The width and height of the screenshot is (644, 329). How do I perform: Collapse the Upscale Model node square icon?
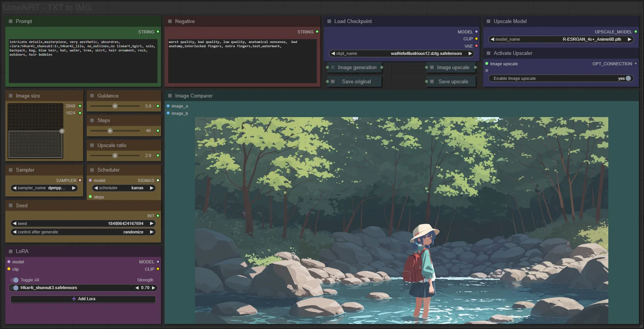point(488,21)
